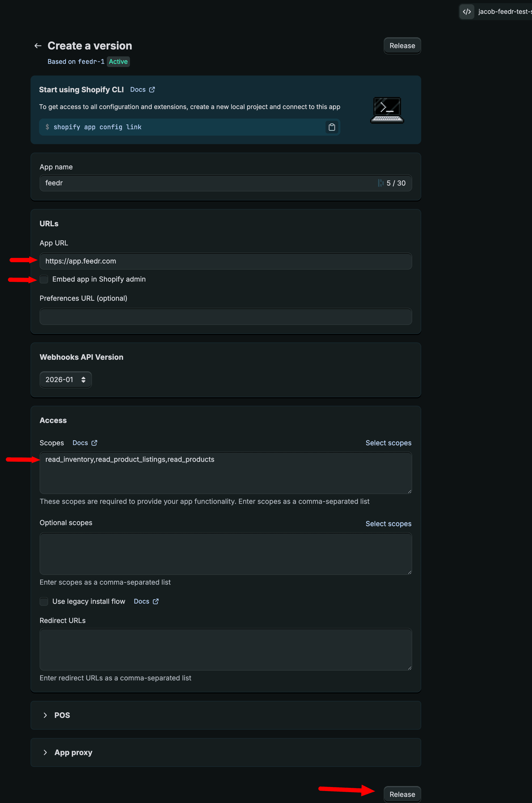Click the back arrow beside Create a version
The width and height of the screenshot is (532, 803).
click(38, 46)
